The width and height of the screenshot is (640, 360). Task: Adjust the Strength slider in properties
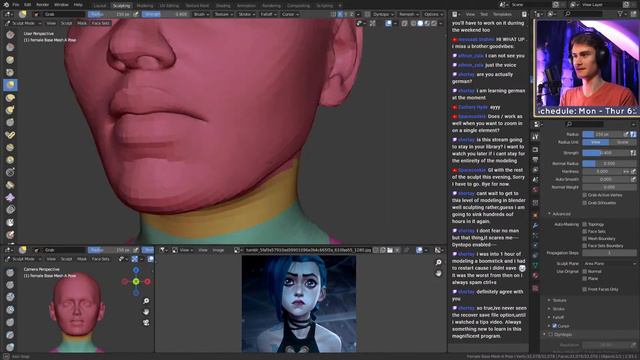(x=605, y=153)
